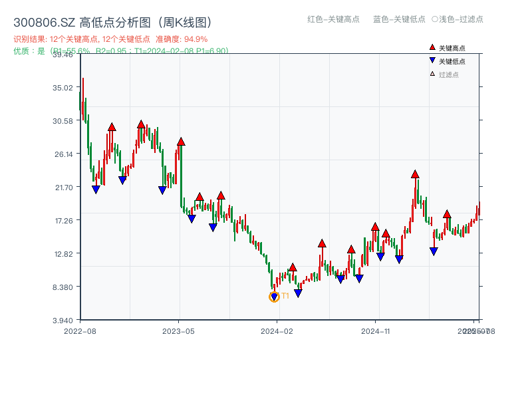Screen dimensions: 532x399
Task: Toggle the 关键高点 legend label
Action: click(x=452, y=48)
